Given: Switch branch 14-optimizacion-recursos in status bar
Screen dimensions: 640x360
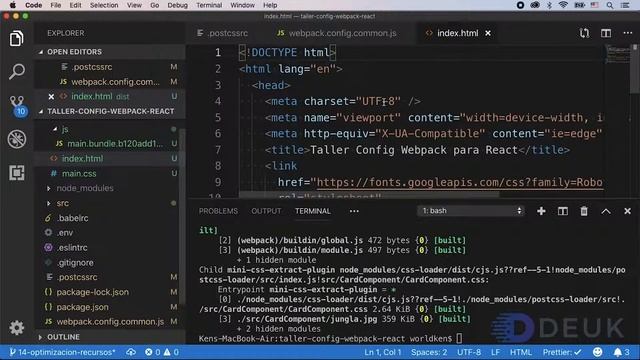Looking at the screenshot, I should 63,352.
